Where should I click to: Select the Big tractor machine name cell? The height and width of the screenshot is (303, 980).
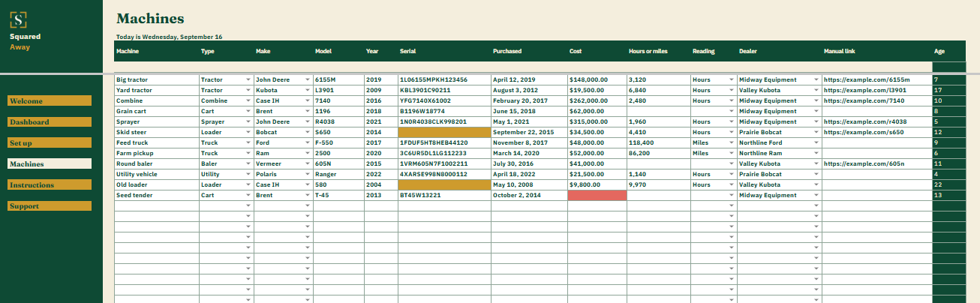pyautogui.click(x=156, y=79)
